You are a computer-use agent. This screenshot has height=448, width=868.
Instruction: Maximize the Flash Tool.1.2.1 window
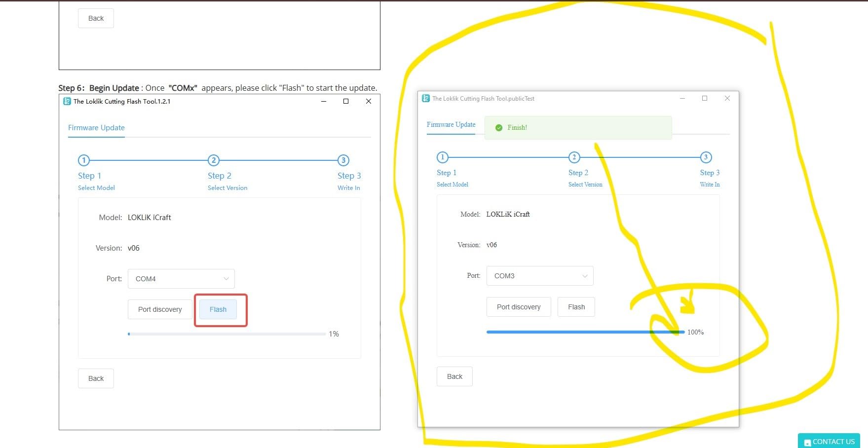tap(346, 101)
